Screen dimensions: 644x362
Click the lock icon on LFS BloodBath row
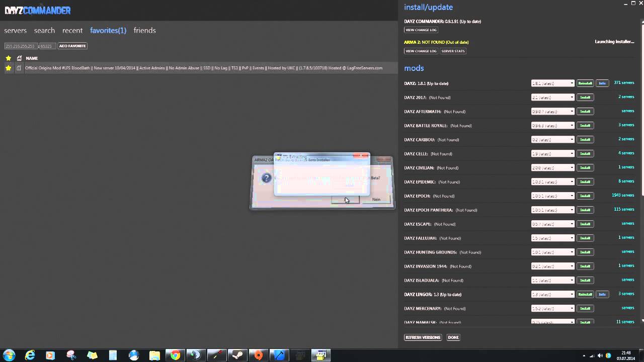[x=19, y=68]
